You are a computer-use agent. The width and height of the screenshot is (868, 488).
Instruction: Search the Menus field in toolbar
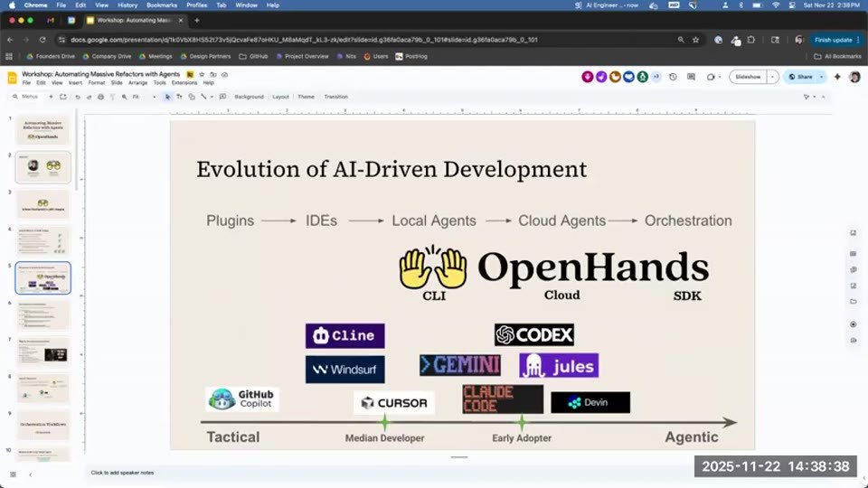[x=25, y=97]
